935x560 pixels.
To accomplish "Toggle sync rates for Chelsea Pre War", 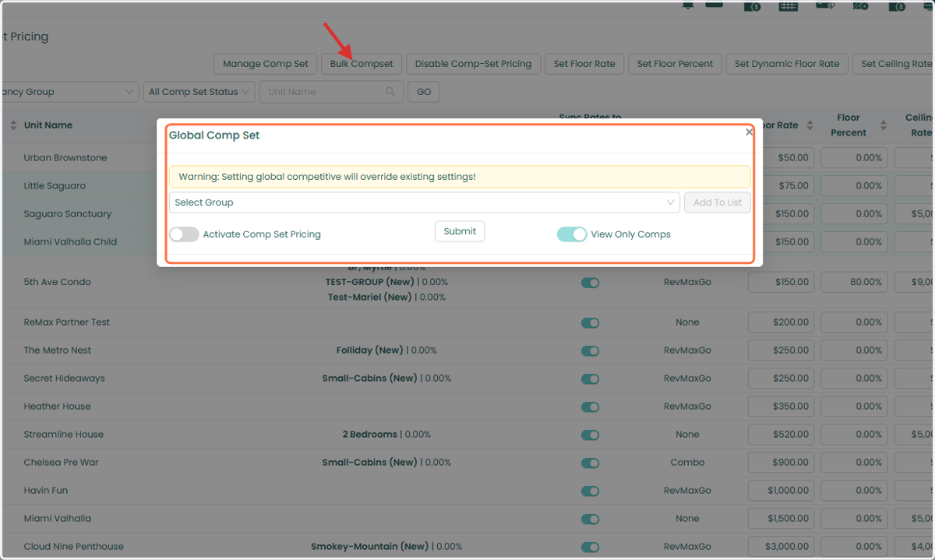I will click(x=590, y=463).
